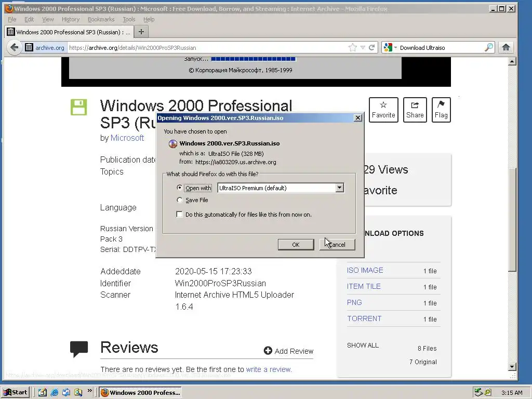Click in the Google search field
Image resolution: width=532 pixels, height=399 pixels.
441,47
